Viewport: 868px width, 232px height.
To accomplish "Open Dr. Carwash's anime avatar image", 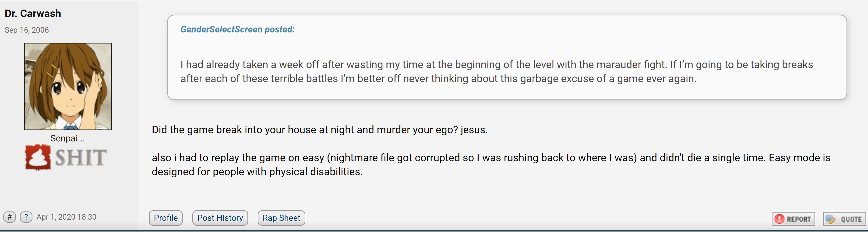I will [x=68, y=86].
